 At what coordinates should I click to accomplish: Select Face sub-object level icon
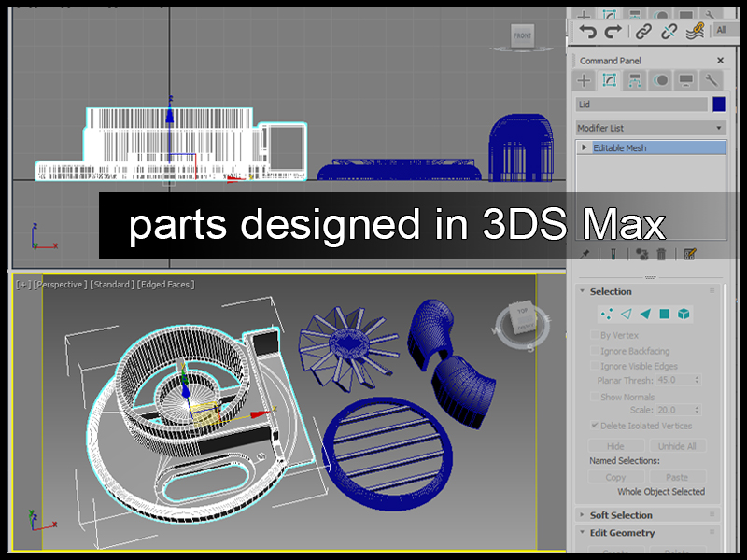coord(645,314)
